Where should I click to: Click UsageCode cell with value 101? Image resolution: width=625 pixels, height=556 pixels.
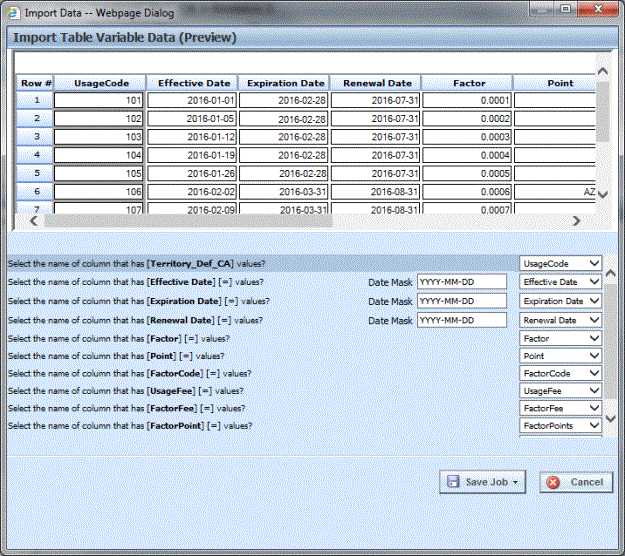coord(98,100)
